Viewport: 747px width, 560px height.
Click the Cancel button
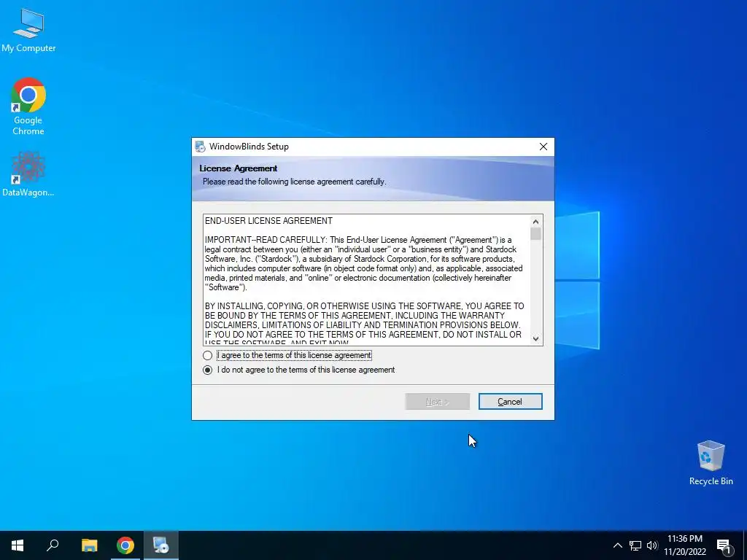(510, 402)
